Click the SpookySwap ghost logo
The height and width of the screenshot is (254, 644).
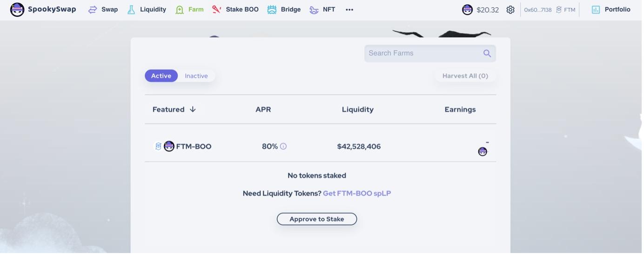[x=17, y=9]
